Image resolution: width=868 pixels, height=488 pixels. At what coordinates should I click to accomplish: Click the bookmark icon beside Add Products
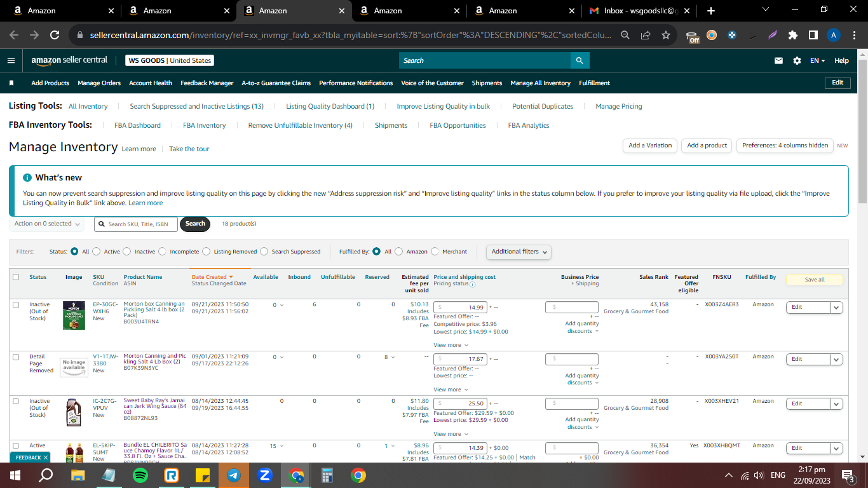(11, 83)
